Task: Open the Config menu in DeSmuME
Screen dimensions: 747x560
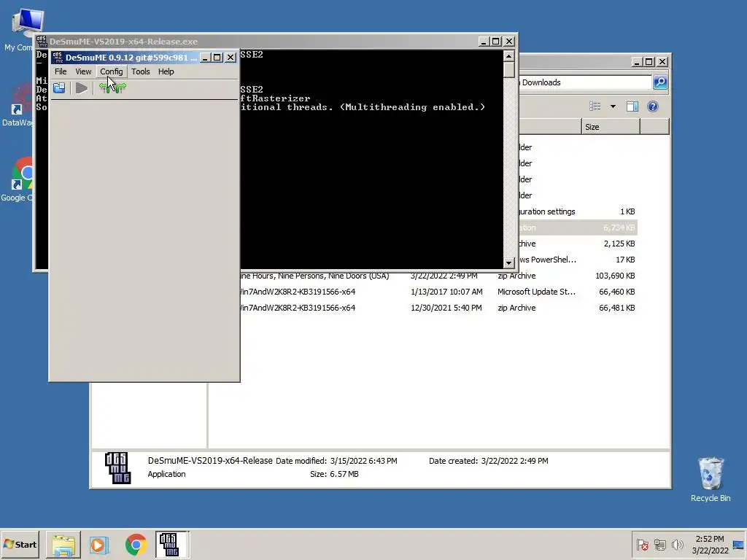Action: [x=112, y=71]
